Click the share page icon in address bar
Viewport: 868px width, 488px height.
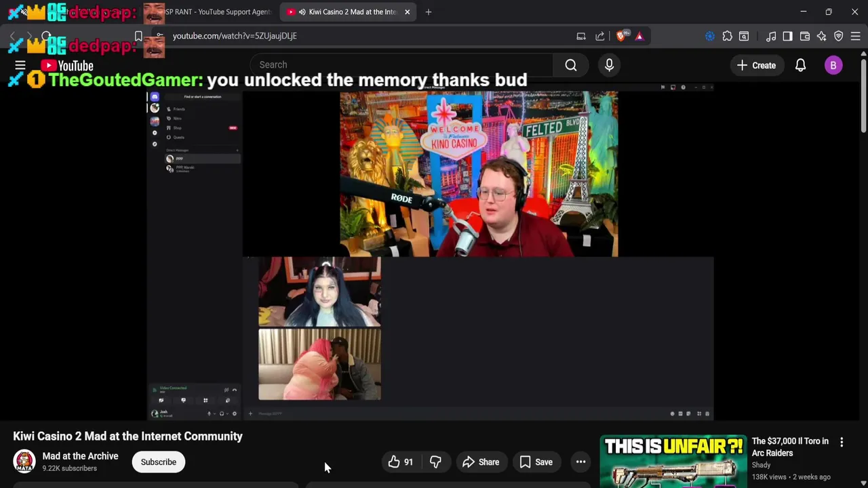click(x=599, y=36)
